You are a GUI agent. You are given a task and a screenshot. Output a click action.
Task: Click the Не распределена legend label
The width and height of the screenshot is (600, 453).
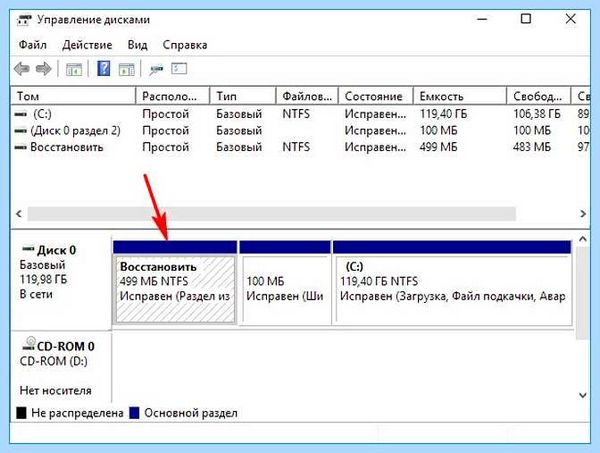click(x=77, y=413)
